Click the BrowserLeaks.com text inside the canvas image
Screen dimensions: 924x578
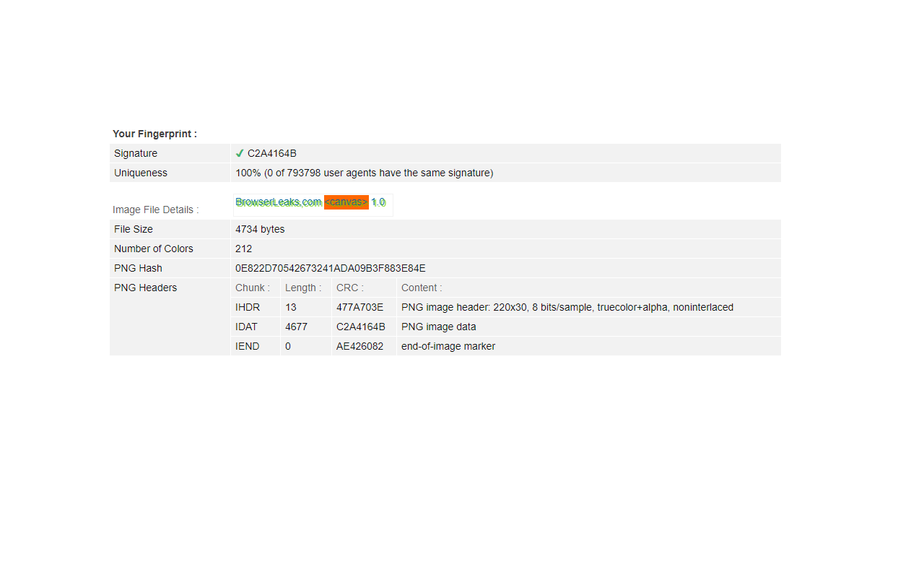coord(278,202)
